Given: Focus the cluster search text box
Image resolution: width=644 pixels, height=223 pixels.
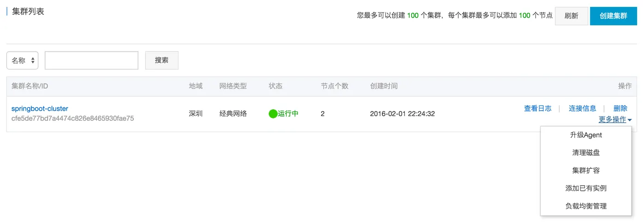Looking at the screenshot, I should (x=92, y=60).
